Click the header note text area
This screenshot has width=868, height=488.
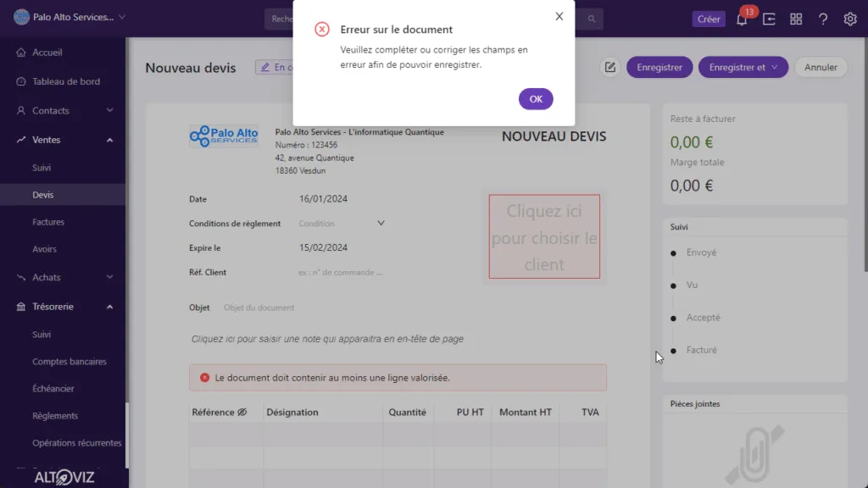coord(328,339)
